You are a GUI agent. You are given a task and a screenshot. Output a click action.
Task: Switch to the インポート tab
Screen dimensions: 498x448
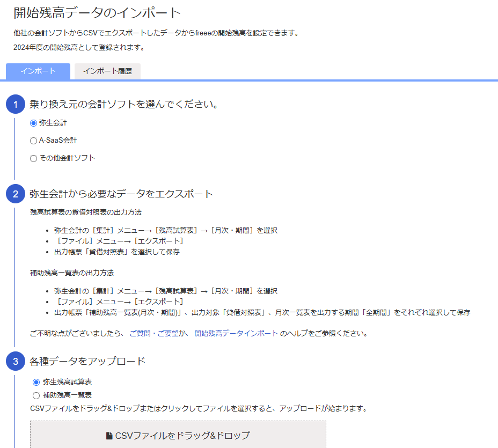38,71
